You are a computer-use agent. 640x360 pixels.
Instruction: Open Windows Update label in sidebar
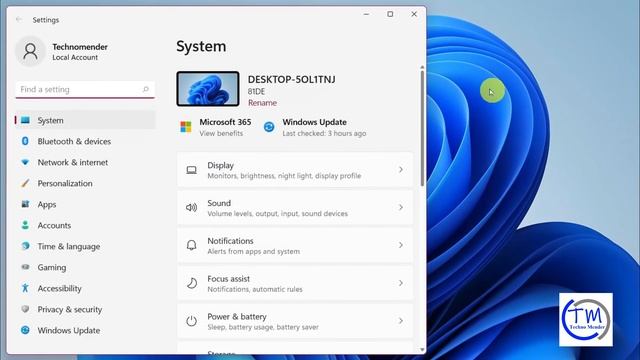pyautogui.click(x=69, y=331)
